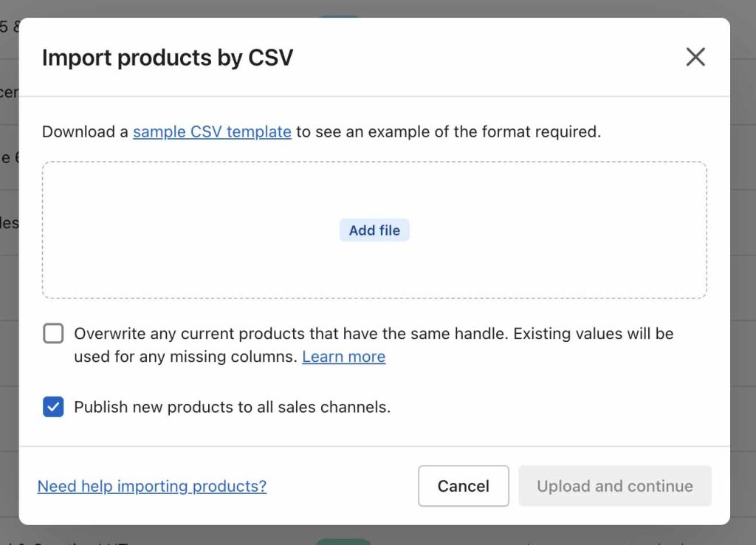Get import help via the bottom-left link
Viewport: 756px width, 545px height.
click(151, 486)
